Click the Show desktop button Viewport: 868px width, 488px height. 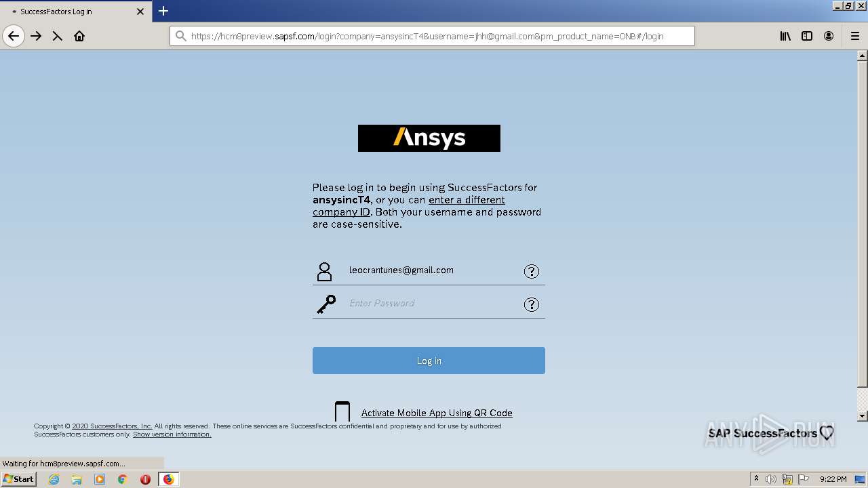point(861,479)
